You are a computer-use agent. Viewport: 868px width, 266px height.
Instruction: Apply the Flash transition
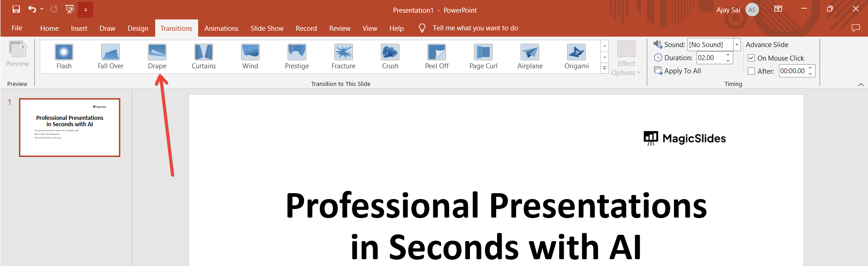(x=64, y=57)
